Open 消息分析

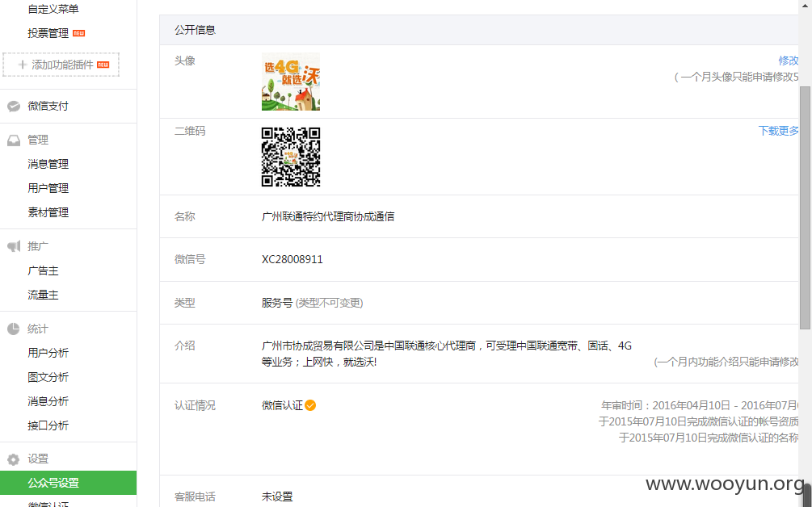[x=48, y=401]
